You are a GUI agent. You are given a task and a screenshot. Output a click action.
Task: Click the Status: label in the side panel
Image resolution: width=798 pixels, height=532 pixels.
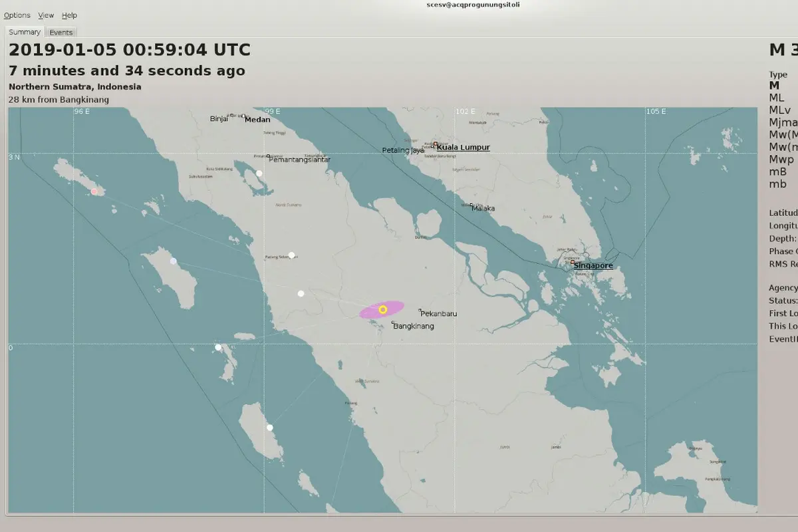click(x=783, y=301)
